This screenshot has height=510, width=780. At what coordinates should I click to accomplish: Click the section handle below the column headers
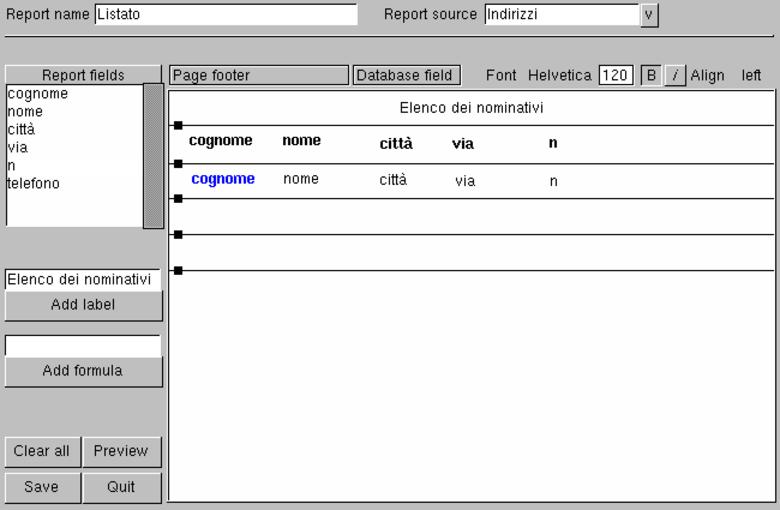point(178,164)
